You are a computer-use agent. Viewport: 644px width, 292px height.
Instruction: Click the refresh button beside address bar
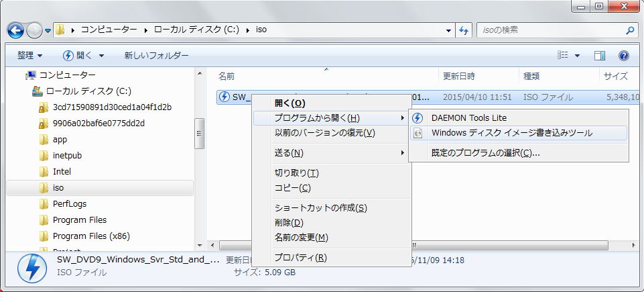(x=464, y=30)
